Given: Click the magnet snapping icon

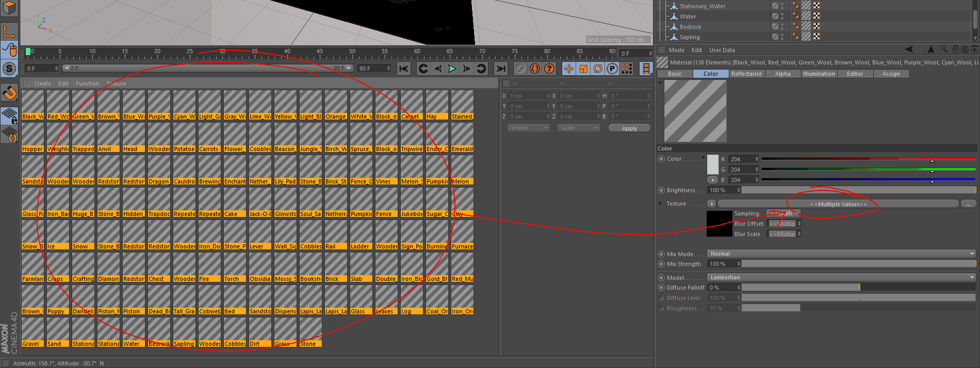Looking at the screenshot, I should [9, 93].
